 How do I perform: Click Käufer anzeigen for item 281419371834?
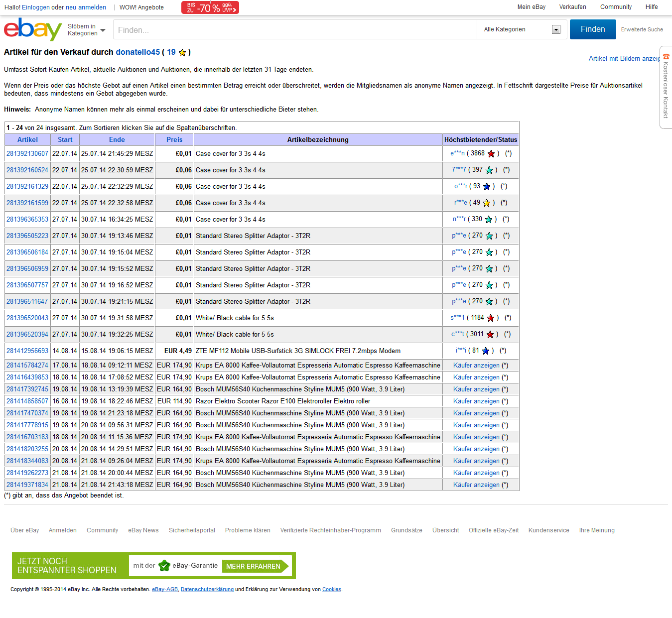coord(476,485)
